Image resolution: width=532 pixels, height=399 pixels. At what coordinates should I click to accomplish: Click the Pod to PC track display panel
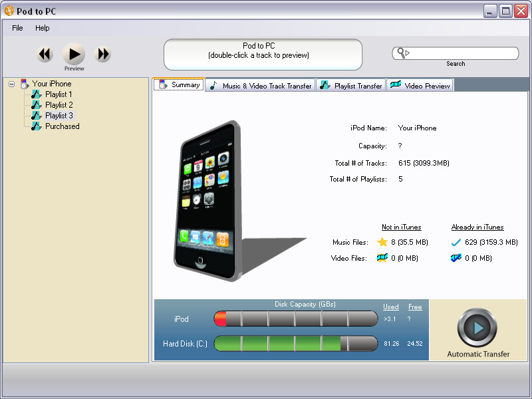[263, 55]
